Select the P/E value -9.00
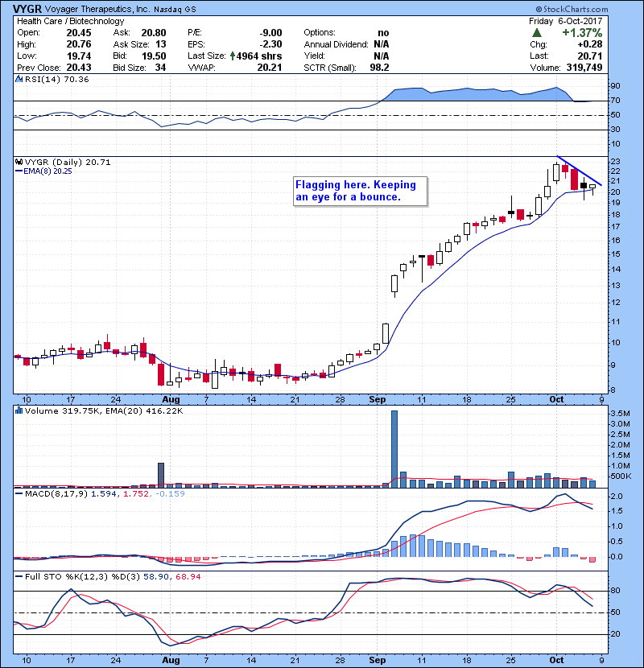 (x=270, y=33)
